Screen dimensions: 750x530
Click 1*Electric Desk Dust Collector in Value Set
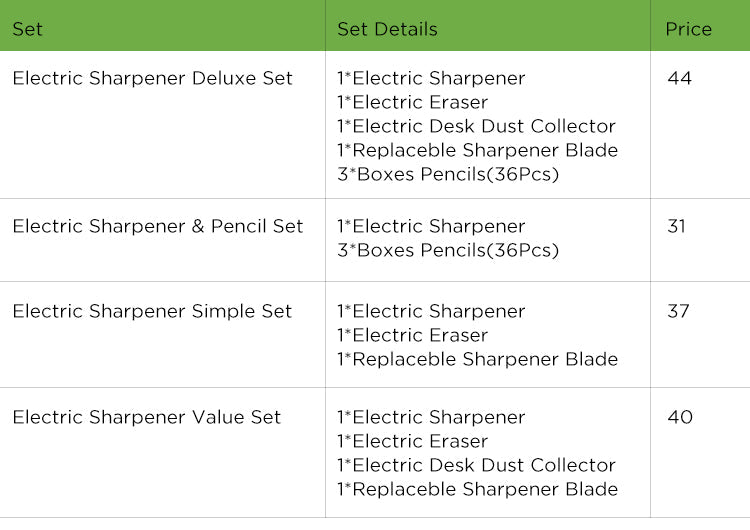point(476,465)
